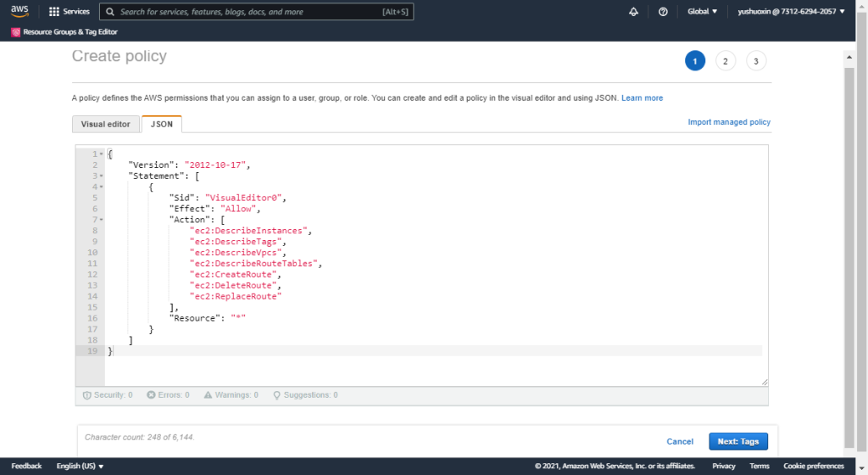Open the English (US) language selector
868x475 pixels.
(80, 466)
